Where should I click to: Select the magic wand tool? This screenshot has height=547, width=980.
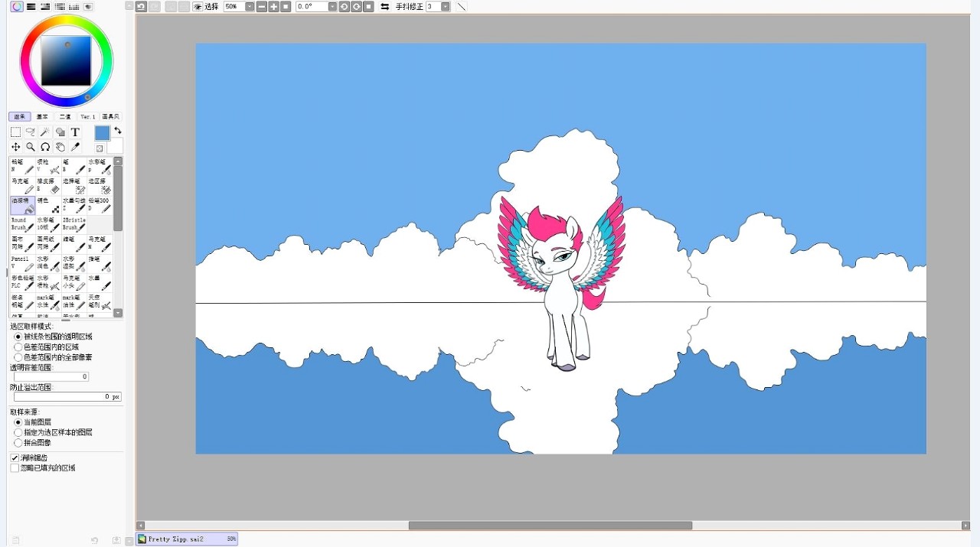[45, 132]
